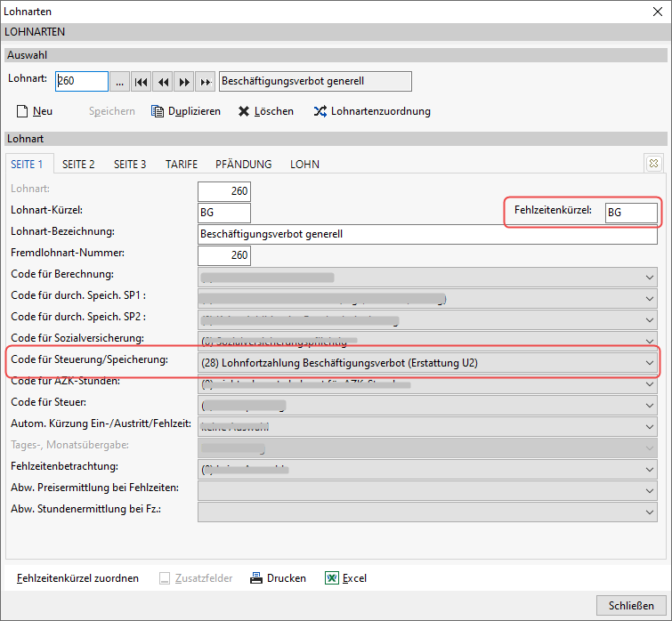Open the TARIFE tab

[182, 165]
